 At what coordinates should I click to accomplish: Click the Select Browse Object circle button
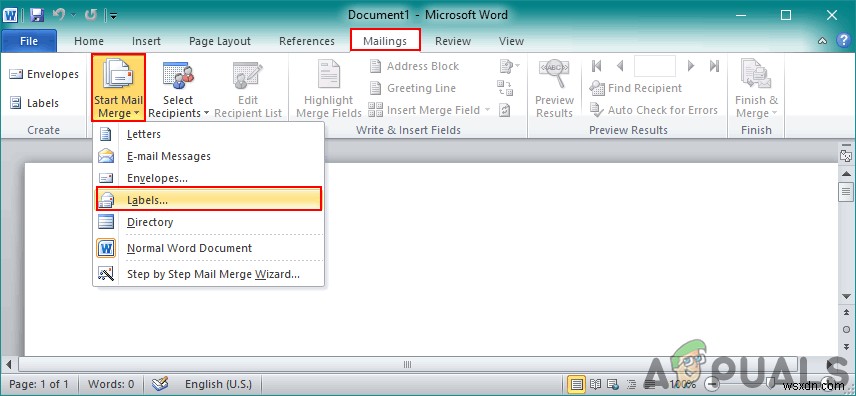(846, 329)
